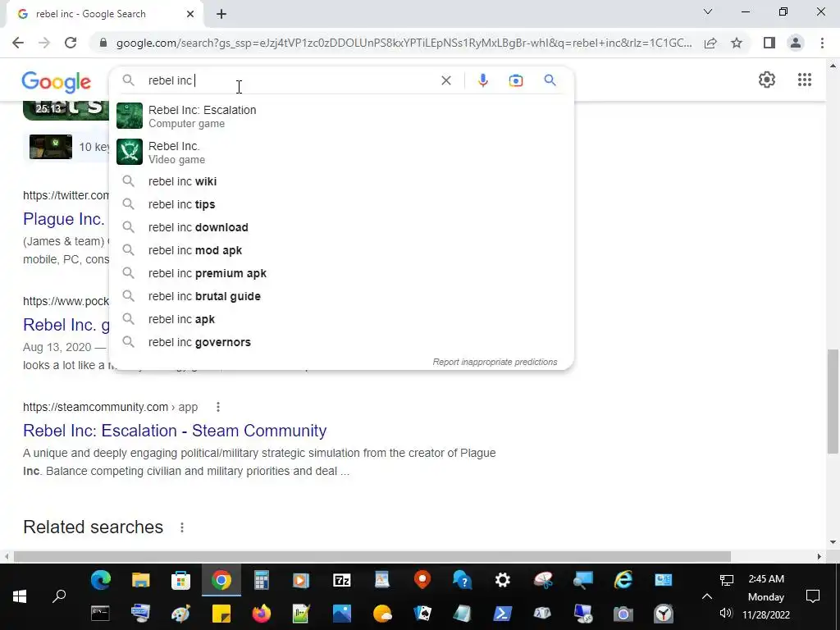Image resolution: width=840 pixels, height=630 pixels.
Task: Open the Google apps grid
Action: 804,80
